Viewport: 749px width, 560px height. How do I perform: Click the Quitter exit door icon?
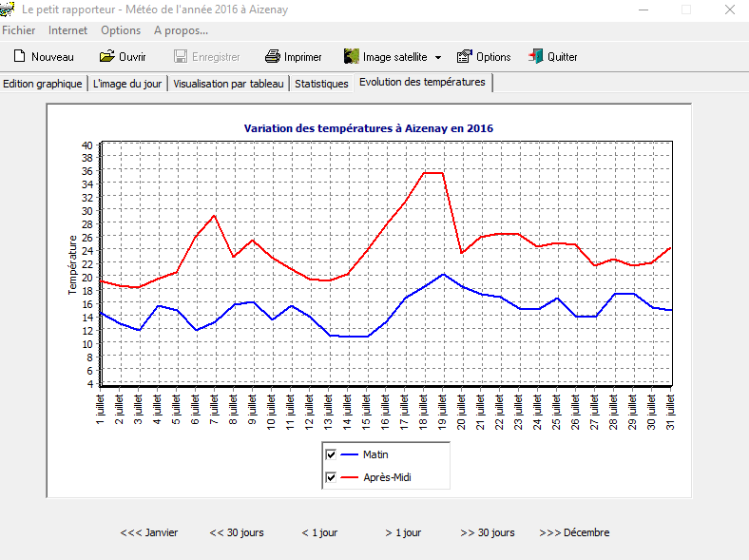[536, 57]
